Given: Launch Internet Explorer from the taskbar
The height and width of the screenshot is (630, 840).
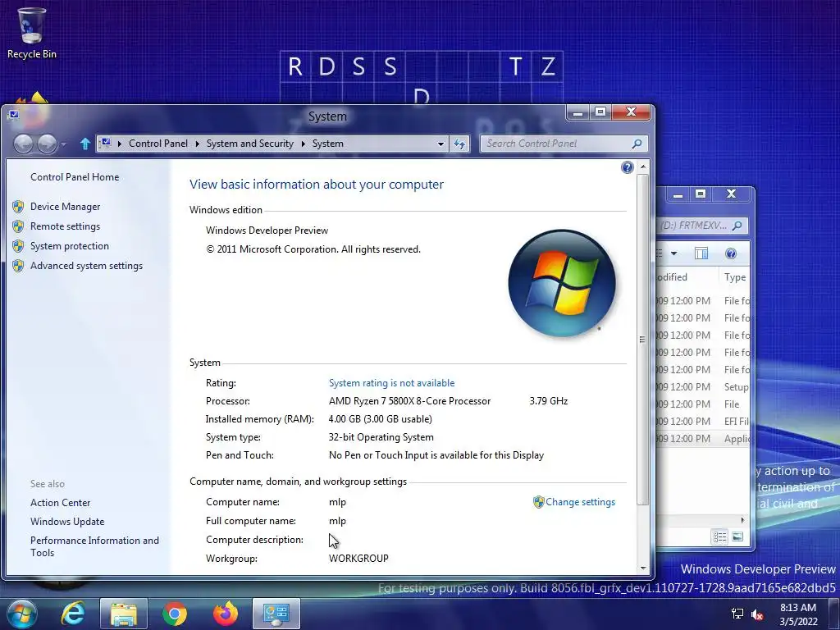Looking at the screenshot, I should click(x=73, y=614).
